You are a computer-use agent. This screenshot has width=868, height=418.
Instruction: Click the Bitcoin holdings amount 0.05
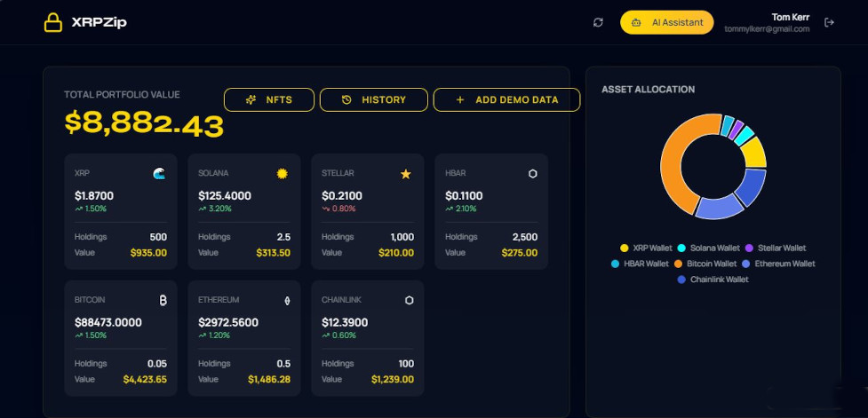point(157,364)
